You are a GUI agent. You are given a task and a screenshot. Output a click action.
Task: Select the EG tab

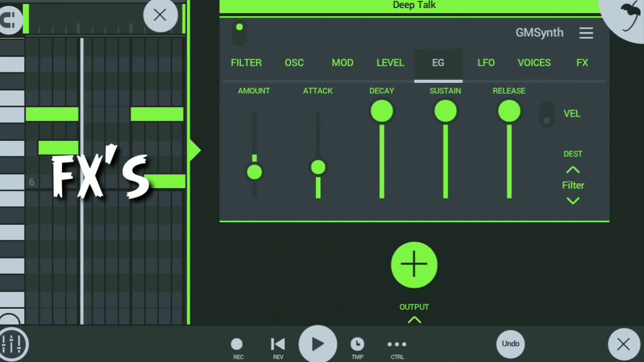coord(438,64)
